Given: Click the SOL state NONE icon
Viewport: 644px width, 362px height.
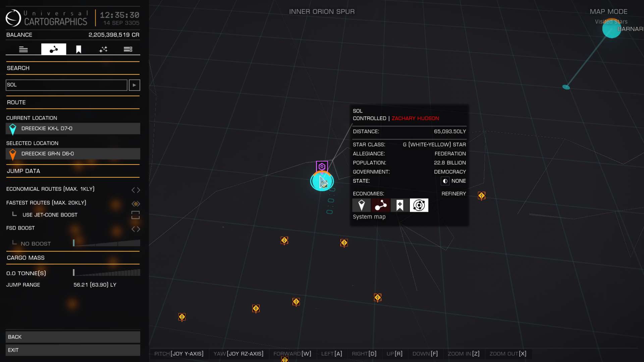Looking at the screenshot, I should [445, 181].
